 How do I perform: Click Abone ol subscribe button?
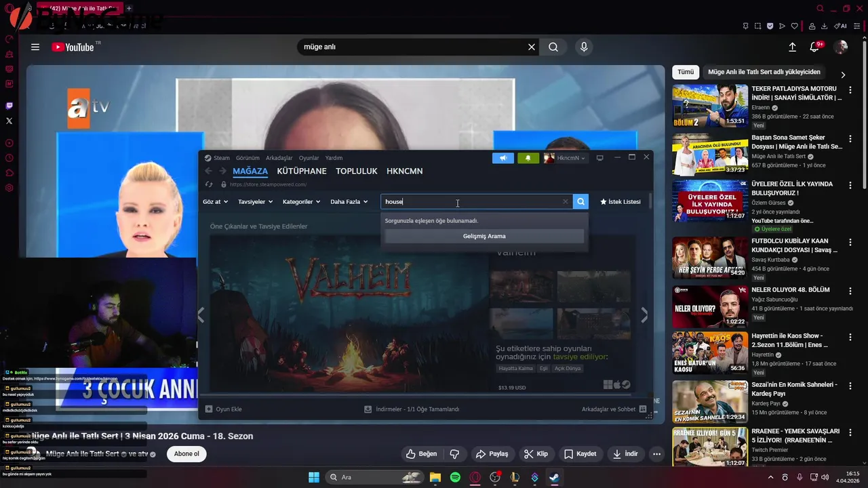click(186, 454)
